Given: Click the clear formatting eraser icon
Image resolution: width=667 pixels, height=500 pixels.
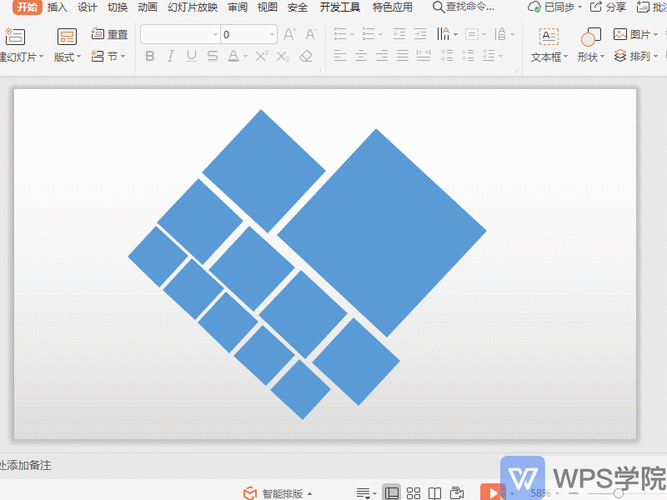Looking at the screenshot, I should coord(307,57).
